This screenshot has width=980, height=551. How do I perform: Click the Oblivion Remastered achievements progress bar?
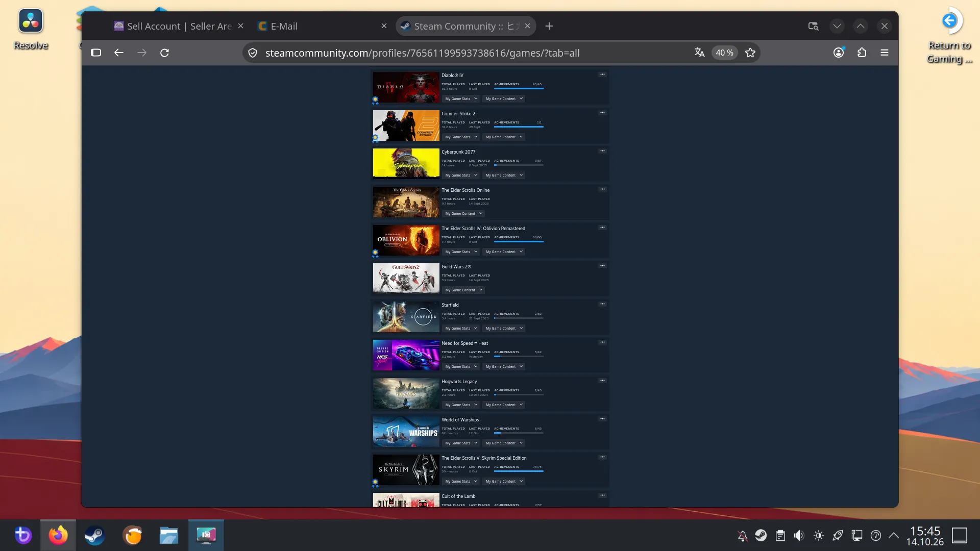[519, 241]
